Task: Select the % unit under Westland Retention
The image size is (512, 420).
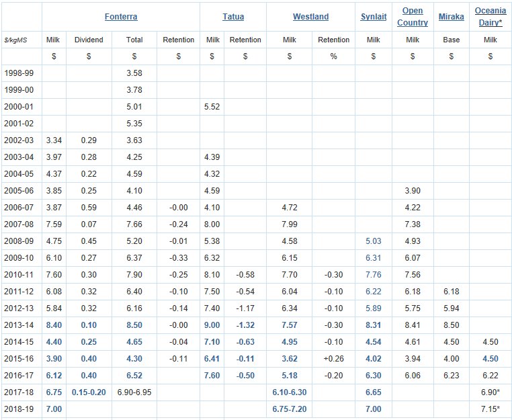Action: 333,56
